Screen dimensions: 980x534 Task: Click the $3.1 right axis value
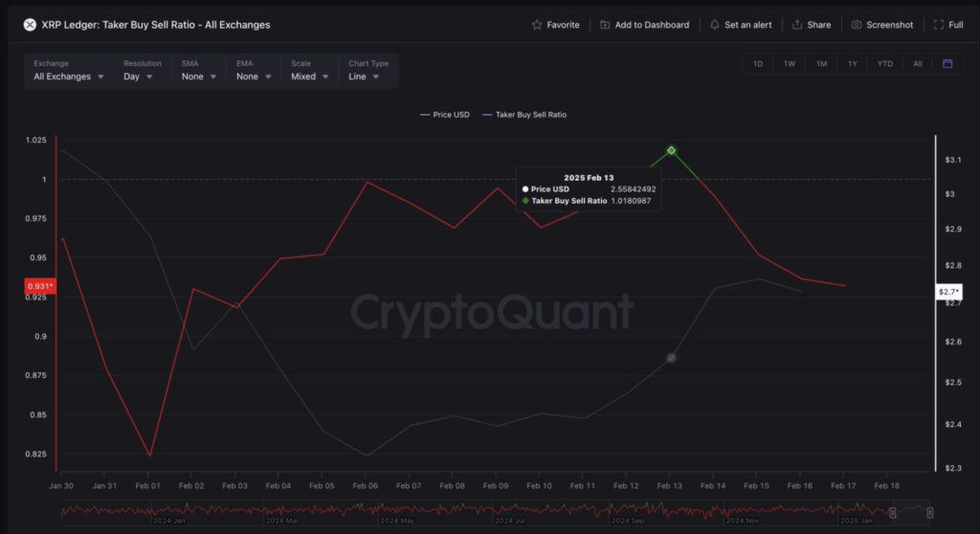953,160
